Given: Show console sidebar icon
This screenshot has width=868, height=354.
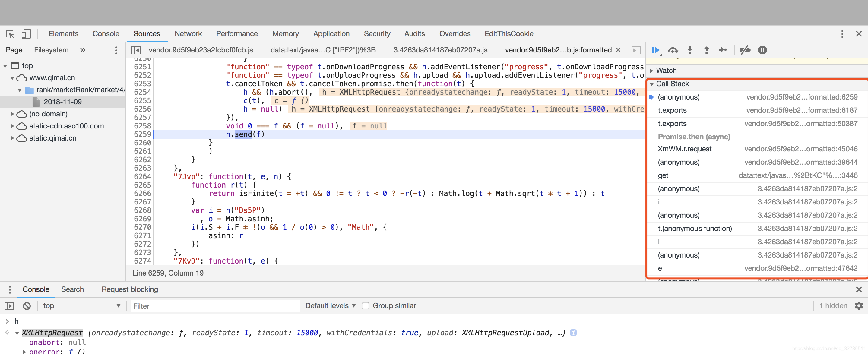Looking at the screenshot, I should pyautogui.click(x=9, y=306).
